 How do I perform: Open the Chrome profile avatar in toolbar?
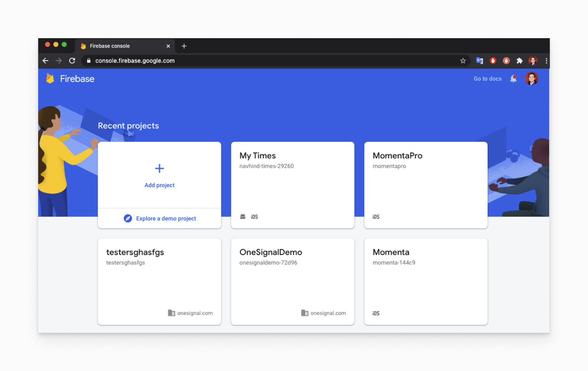click(x=533, y=61)
